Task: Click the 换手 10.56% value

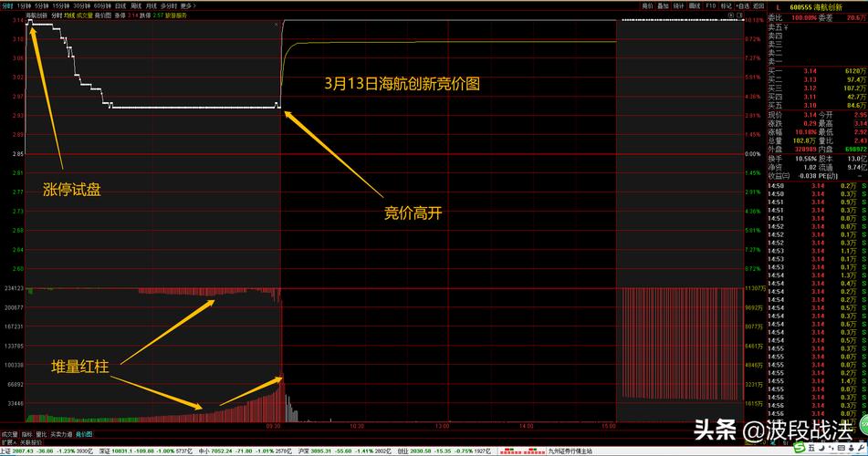Action: [805, 159]
